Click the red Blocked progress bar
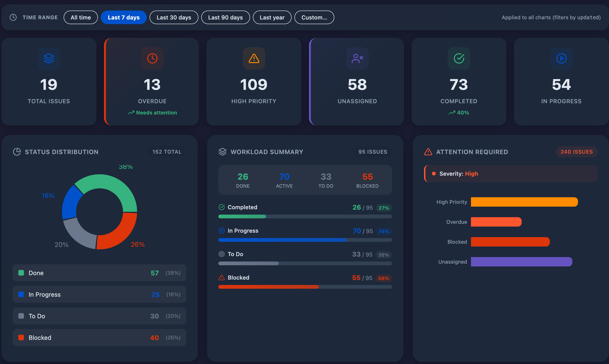Image resolution: width=609 pixels, height=364 pixels. [269, 287]
